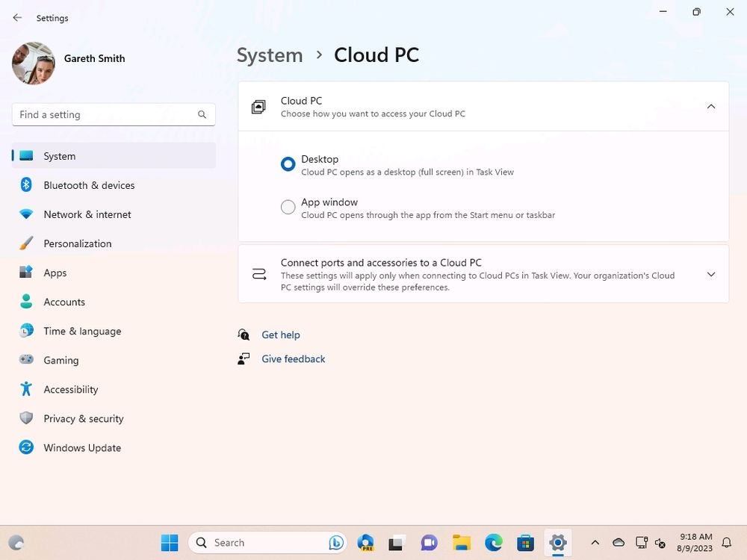Open Bluetooth & devices settings
The height and width of the screenshot is (560, 747).
114,185
